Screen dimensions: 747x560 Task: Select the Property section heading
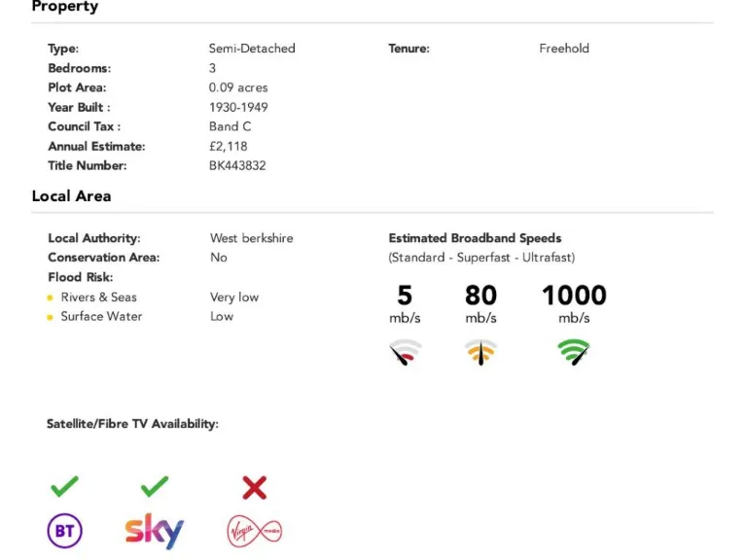point(64,7)
